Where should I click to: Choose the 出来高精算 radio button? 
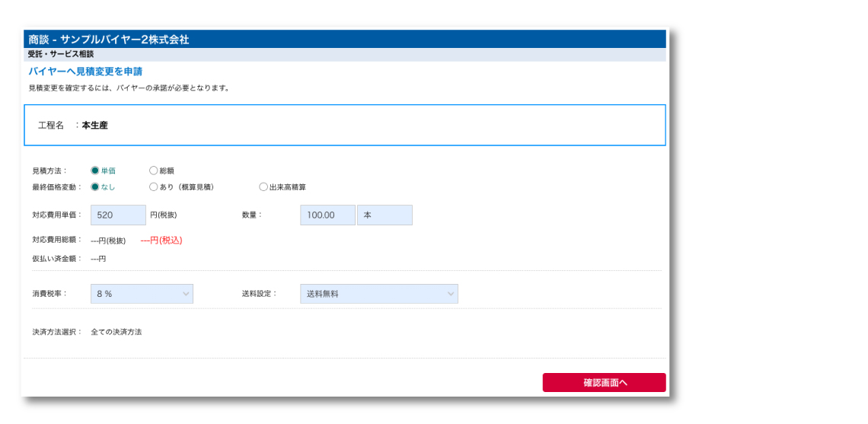263,186
